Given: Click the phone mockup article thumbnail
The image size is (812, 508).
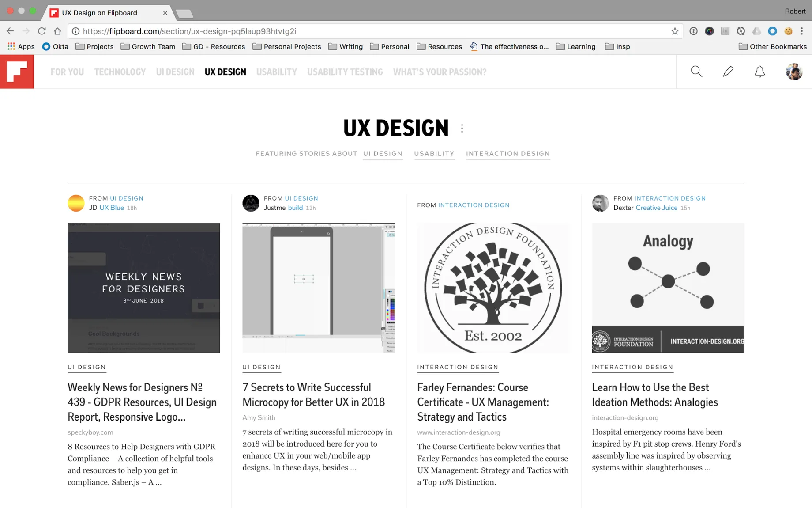Looking at the screenshot, I should pyautogui.click(x=318, y=288).
